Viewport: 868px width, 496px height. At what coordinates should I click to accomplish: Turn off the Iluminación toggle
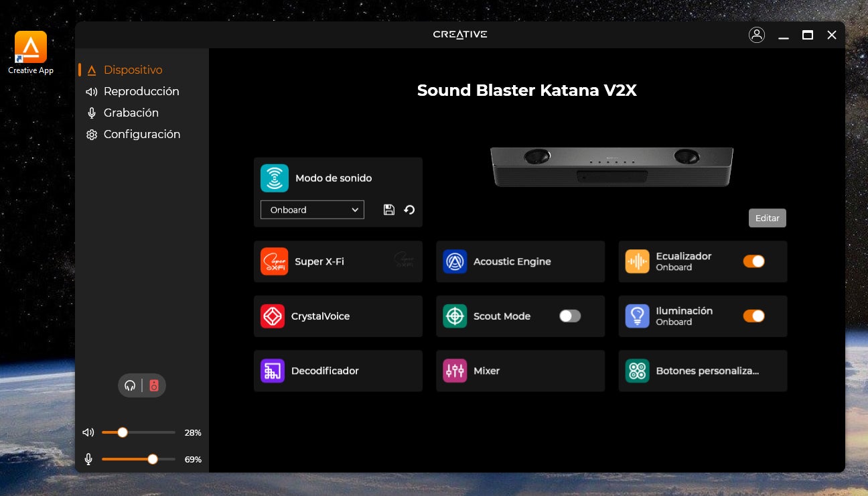pyautogui.click(x=753, y=316)
